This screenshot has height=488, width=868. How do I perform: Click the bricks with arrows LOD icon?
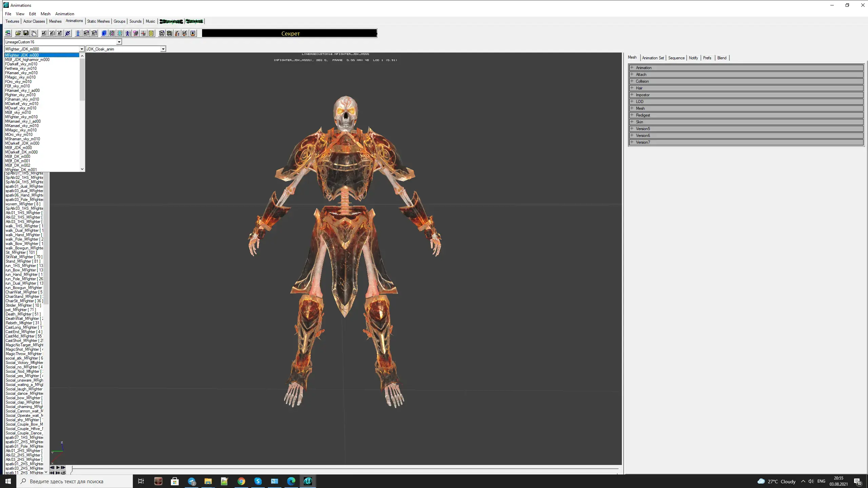coord(177,33)
